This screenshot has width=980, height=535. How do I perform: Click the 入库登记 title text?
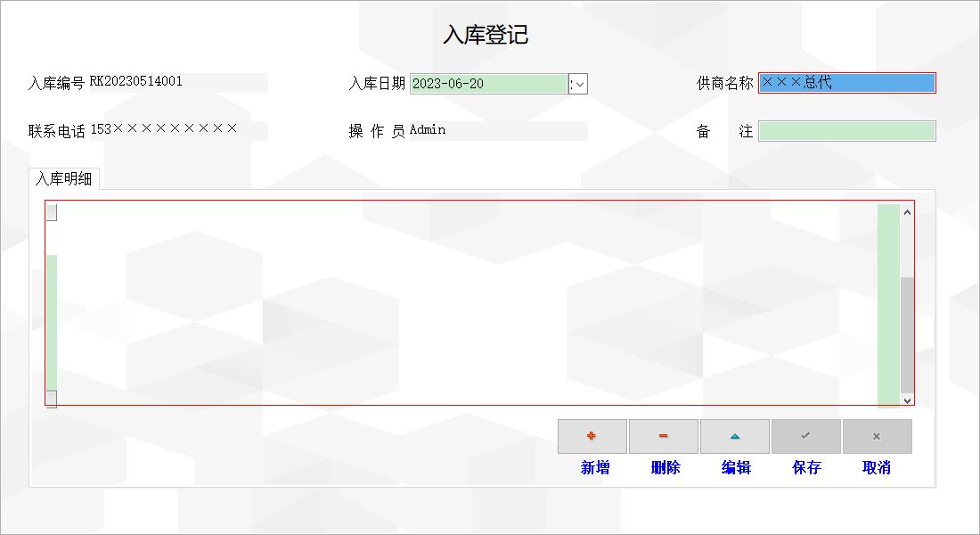pyautogui.click(x=486, y=35)
